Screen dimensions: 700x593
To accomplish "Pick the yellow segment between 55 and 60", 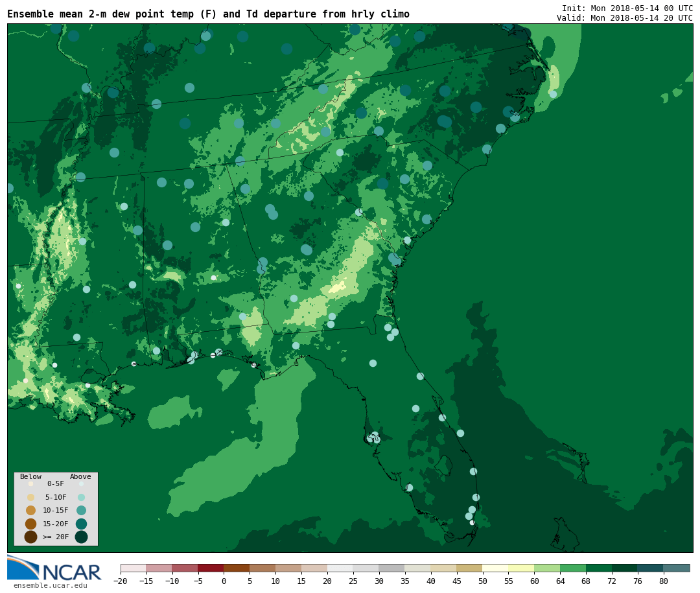I will (x=521, y=568).
